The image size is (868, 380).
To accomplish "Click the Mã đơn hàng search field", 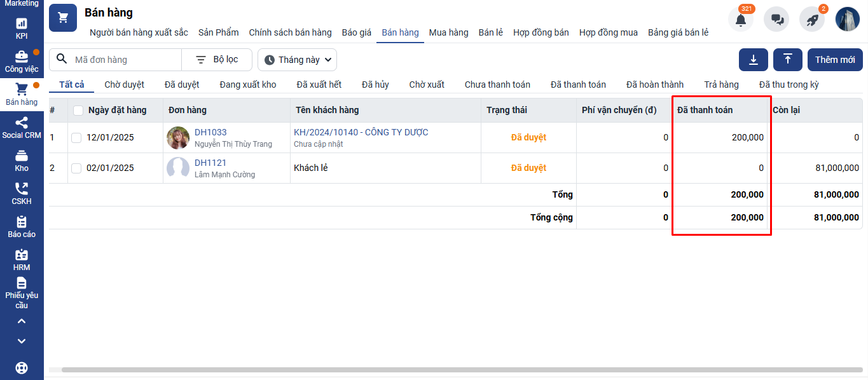I will 124,60.
